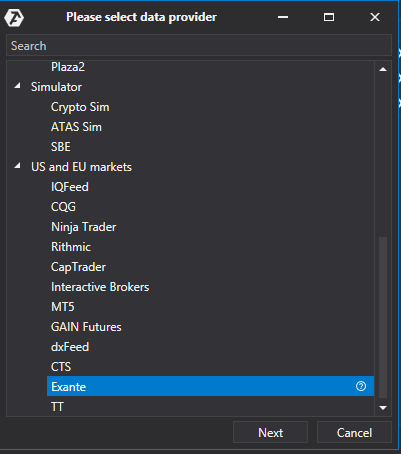
Task: Maximize the data provider dialog
Action: pos(329,17)
